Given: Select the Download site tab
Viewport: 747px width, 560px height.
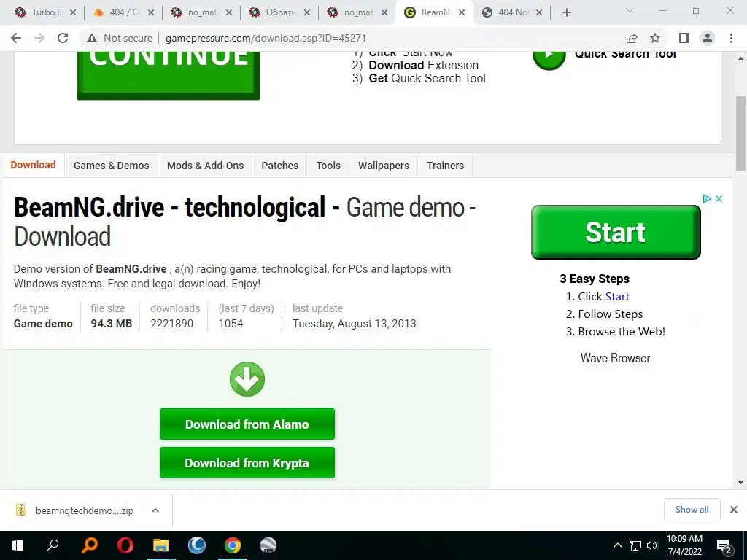Looking at the screenshot, I should (34, 165).
